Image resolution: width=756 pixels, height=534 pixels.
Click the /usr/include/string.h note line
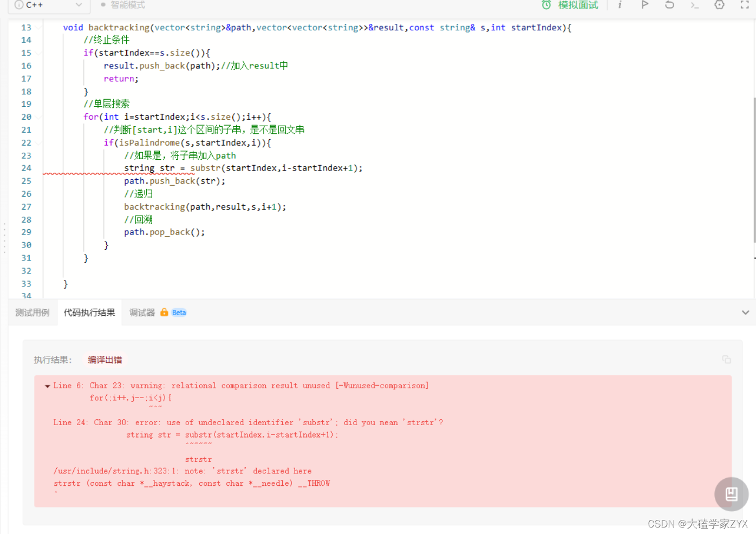point(183,471)
